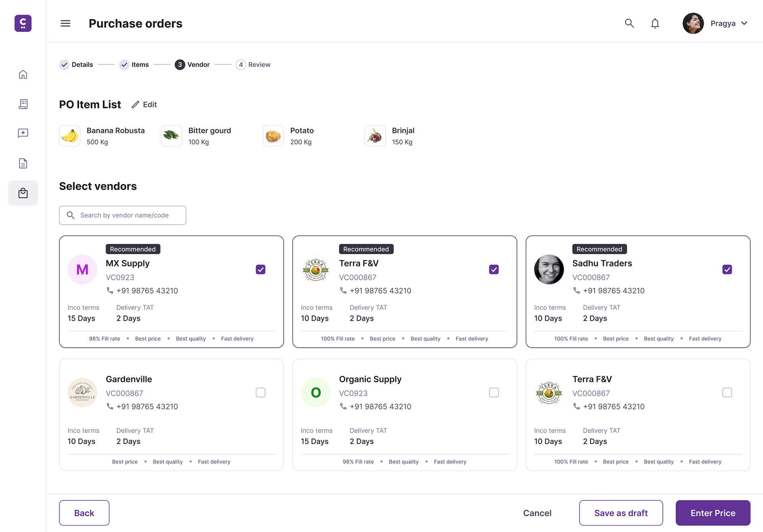The image size is (763, 532).
Task: Open notifications bell icon
Action: click(x=655, y=23)
